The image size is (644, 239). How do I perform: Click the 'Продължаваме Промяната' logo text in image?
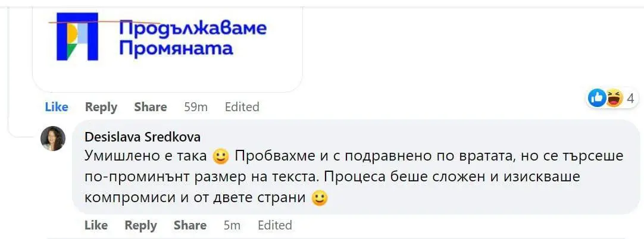193,37
